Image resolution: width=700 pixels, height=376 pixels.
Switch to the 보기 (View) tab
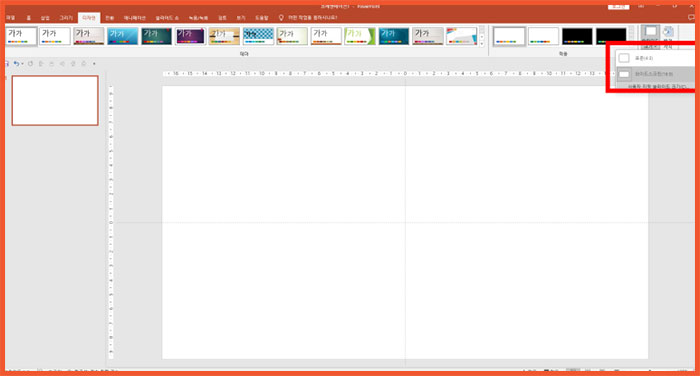click(x=241, y=18)
